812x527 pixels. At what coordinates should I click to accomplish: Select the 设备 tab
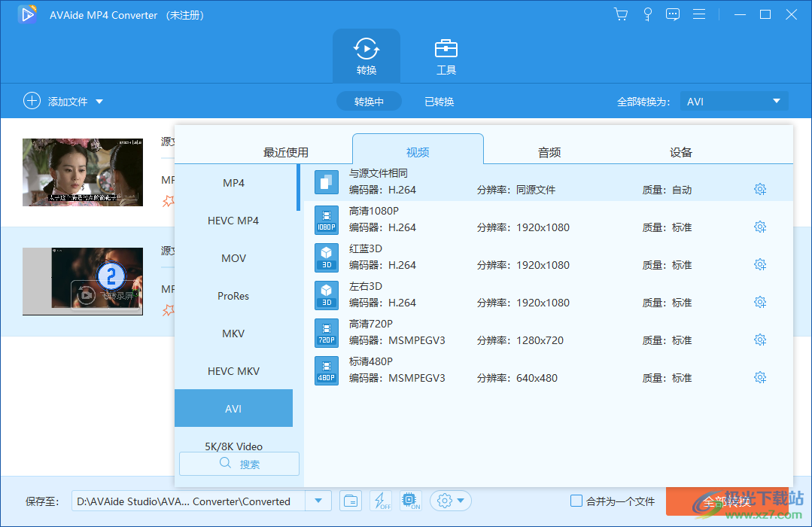(681, 152)
